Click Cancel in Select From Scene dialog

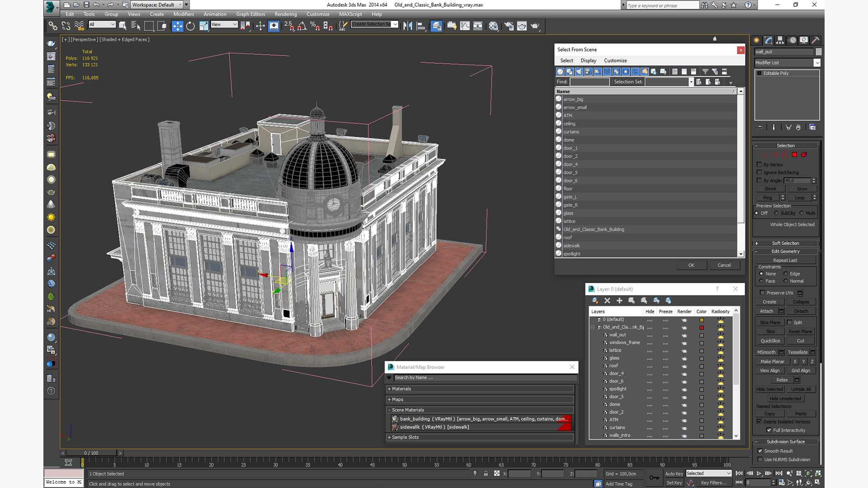click(x=724, y=265)
